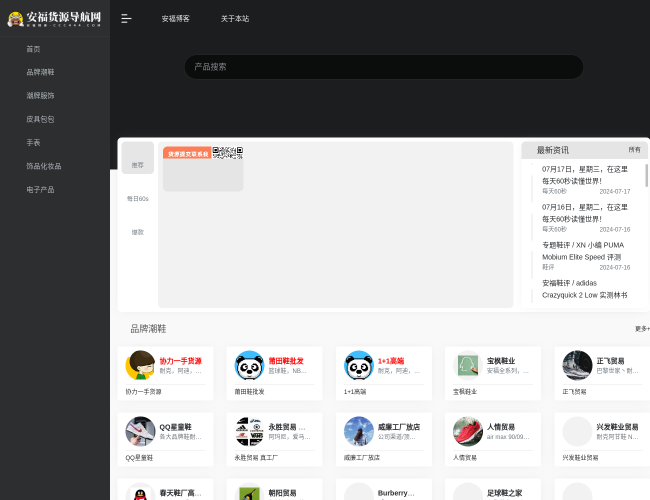Open 皮具包包 sidebar category
650x500 pixels.
tap(40, 119)
